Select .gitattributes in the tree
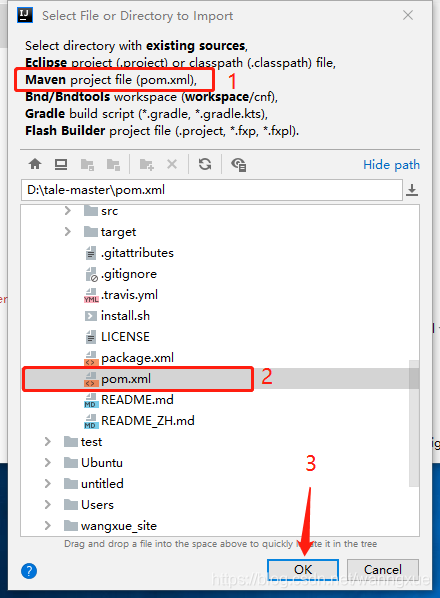The image size is (440, 598). (x=137, y=253)
